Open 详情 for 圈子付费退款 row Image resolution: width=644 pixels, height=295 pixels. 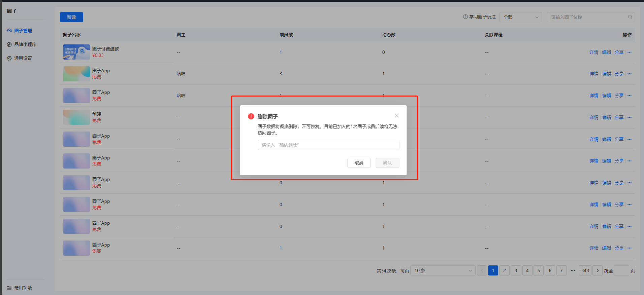[x=594, y=52]
